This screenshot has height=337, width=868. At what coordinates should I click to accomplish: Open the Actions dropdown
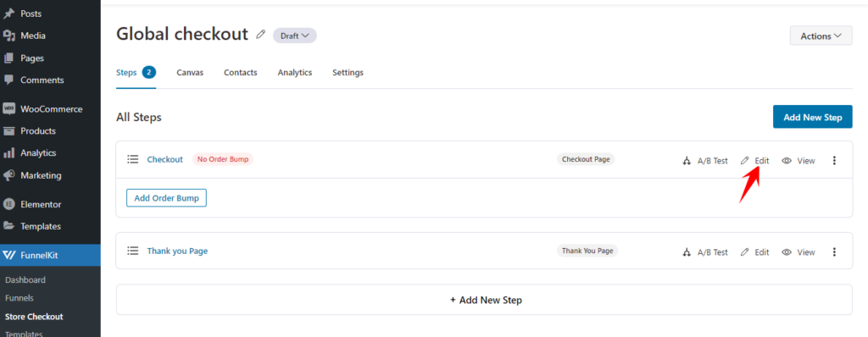pos(821,36)
